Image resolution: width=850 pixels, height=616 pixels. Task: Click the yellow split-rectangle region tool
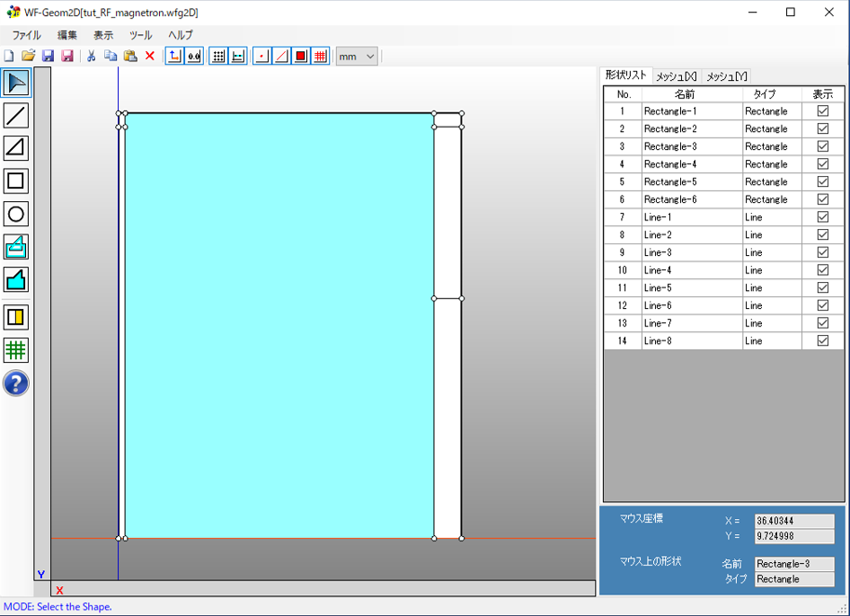16,318
